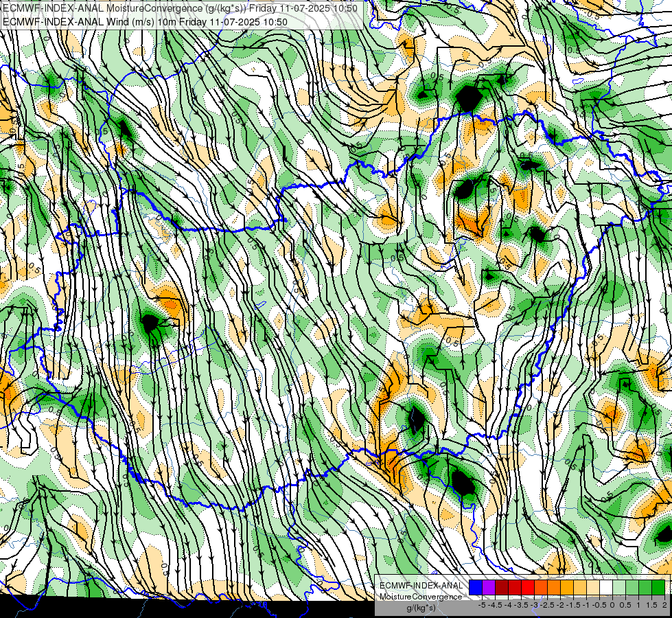Click the 'g/(kg*s)' unit label in legend

point(421,608)
